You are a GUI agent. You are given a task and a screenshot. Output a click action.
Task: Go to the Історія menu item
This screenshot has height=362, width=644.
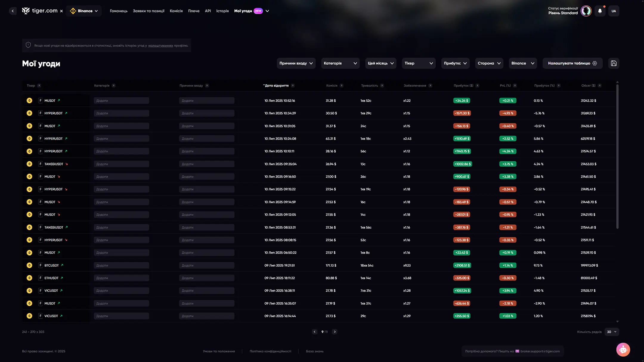click(x=222, y=11)
